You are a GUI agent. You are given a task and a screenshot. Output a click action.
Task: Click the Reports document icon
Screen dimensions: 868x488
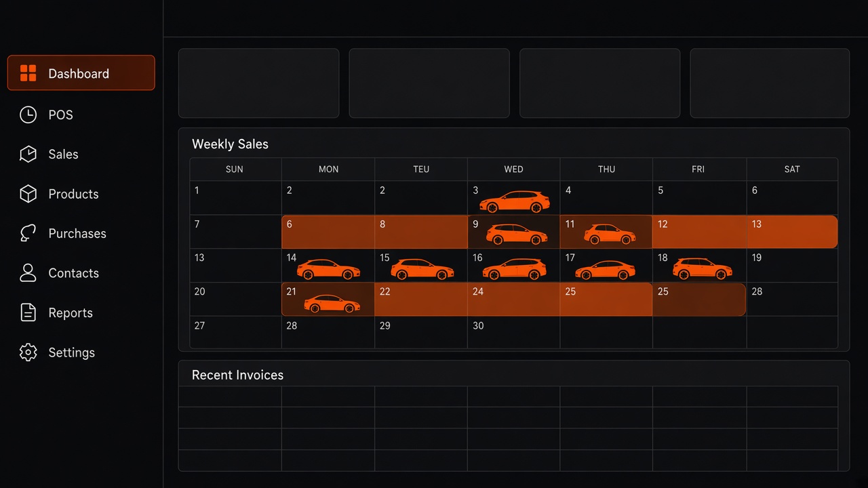click(28, 312)
